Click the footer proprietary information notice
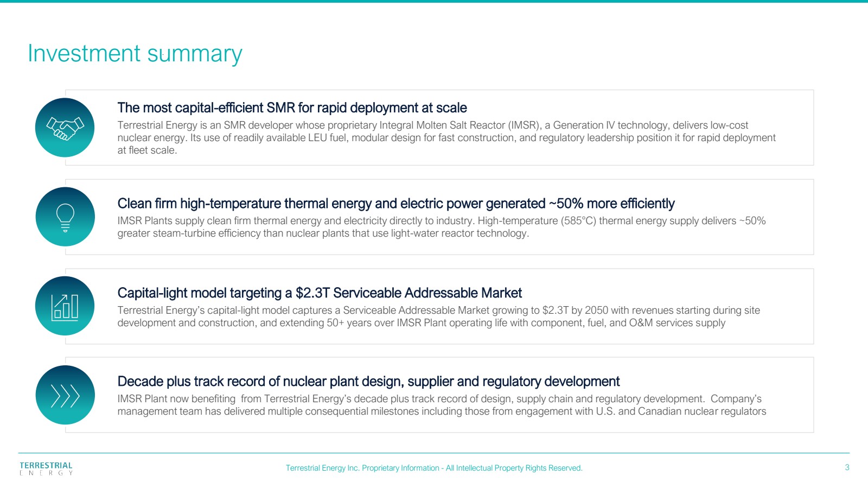868x488 pixels. [x=434, y=468]
